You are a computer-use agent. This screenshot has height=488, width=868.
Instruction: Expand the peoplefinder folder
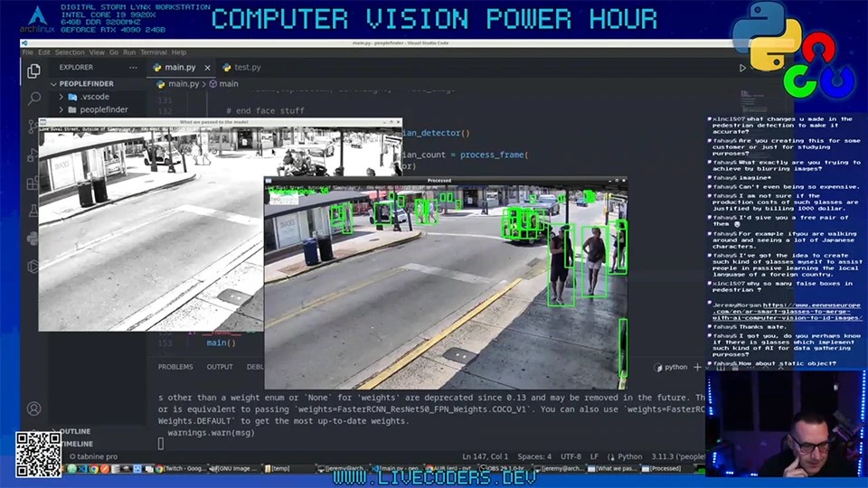tap(99, 109)
